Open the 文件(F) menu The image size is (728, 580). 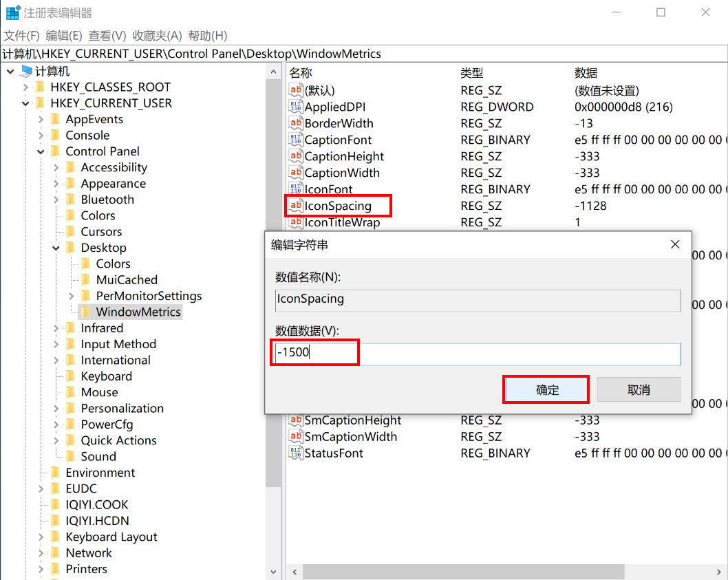click(x=22, y=35)
